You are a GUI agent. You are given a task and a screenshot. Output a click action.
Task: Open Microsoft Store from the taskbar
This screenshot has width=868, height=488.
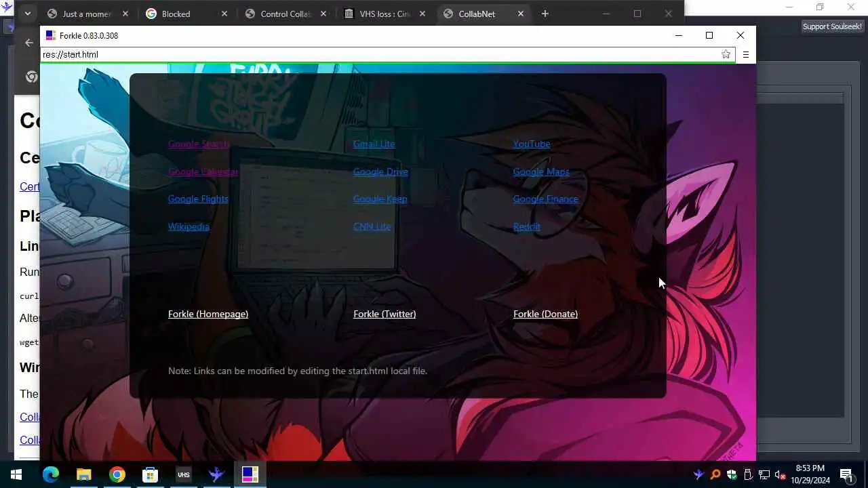[x=150, y=474]
